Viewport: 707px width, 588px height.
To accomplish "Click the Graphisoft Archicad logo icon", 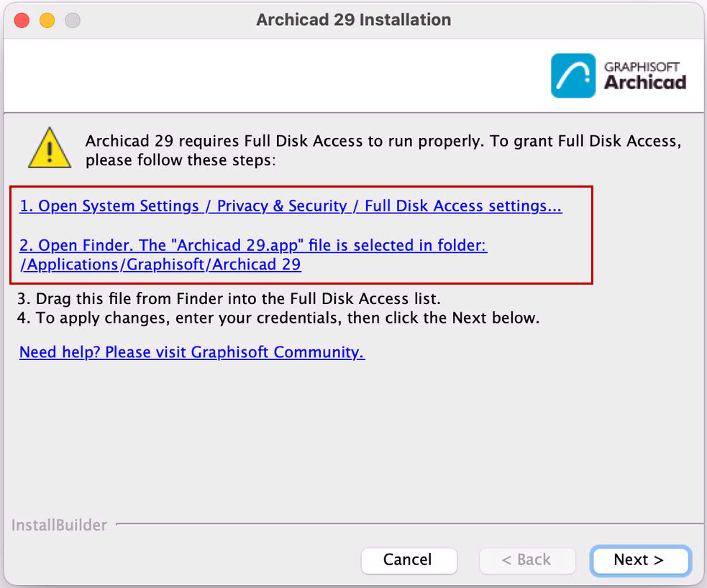I will [573, 75].
